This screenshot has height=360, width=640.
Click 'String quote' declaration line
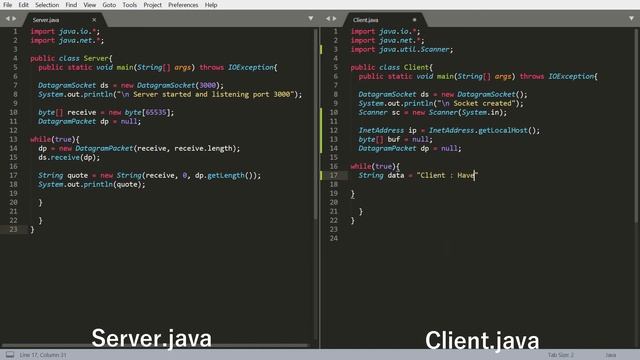(149, 175)
